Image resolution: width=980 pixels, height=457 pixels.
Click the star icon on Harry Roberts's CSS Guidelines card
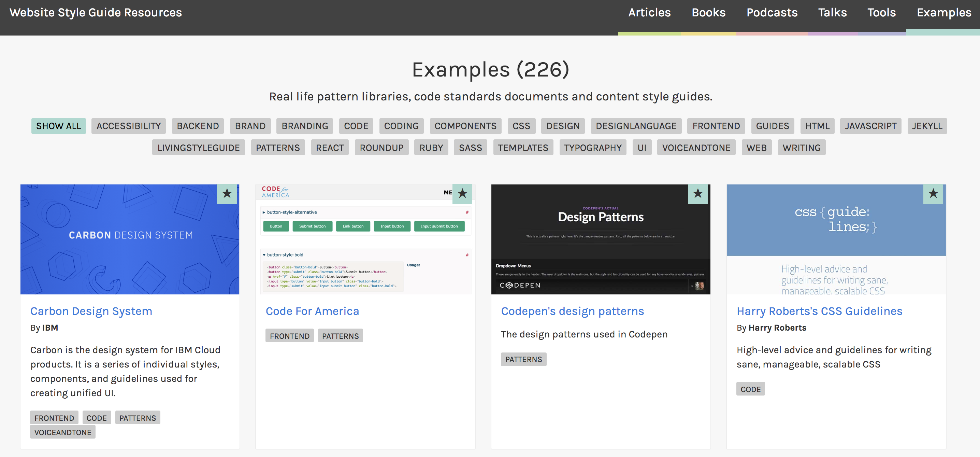click(933, 194)
